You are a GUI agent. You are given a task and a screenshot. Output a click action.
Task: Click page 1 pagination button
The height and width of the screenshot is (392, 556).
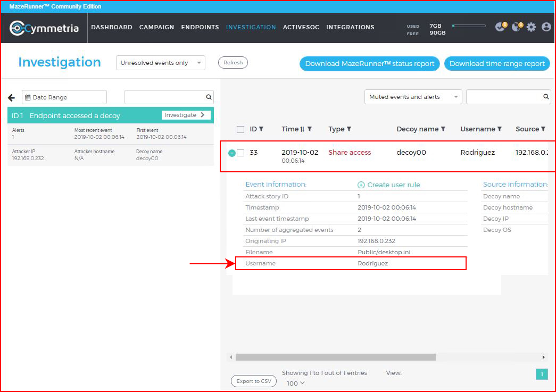pos(542,374)
